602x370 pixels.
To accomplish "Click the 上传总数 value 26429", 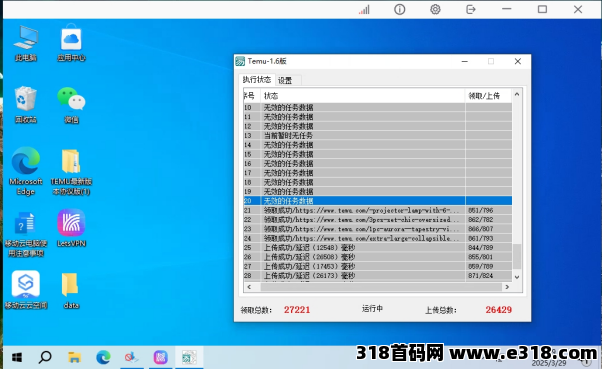I will pos(498,310).
